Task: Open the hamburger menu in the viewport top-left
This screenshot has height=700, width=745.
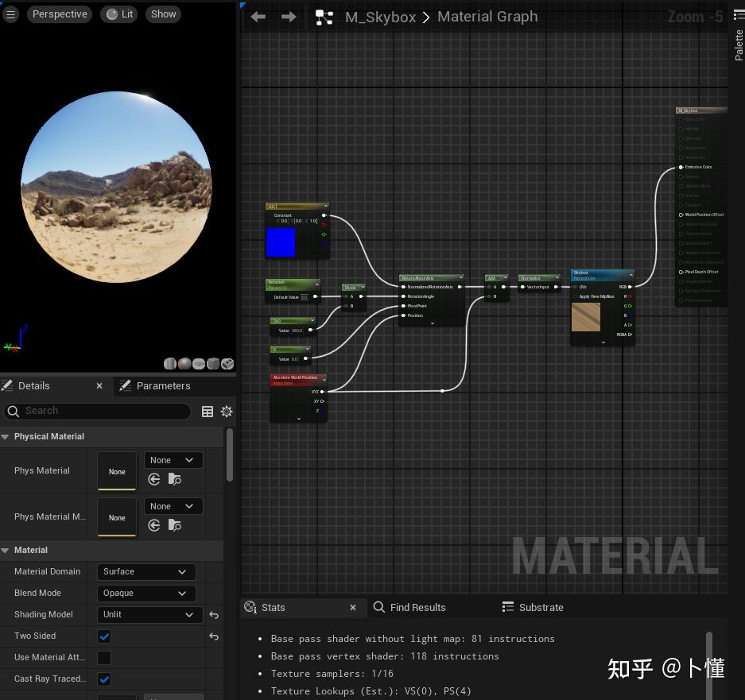Action: [x=11, y=14]
